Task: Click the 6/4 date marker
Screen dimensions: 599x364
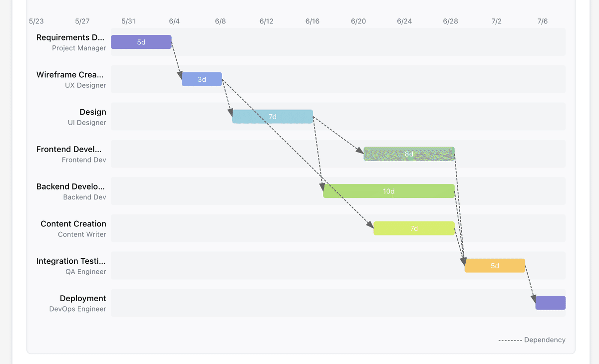Action: pyautogui.click(x=174, y=21)
